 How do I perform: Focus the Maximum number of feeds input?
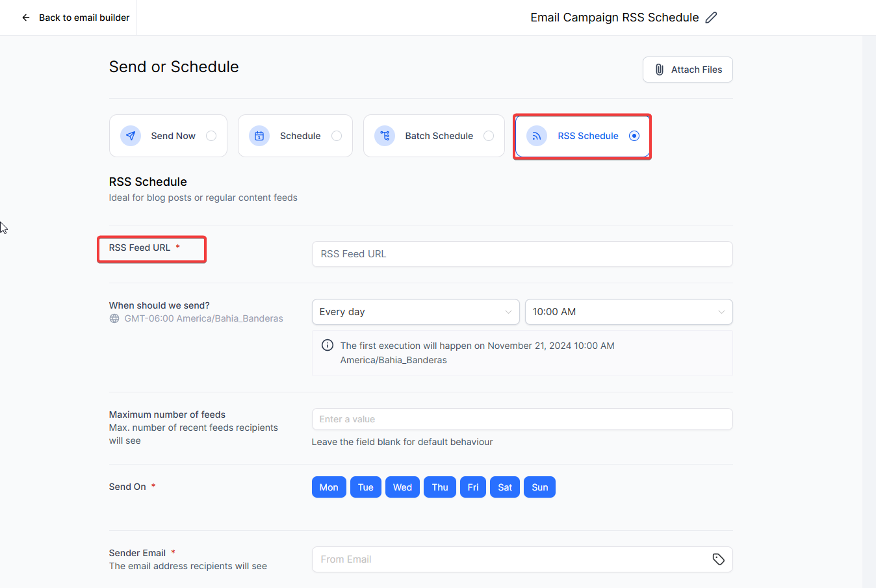522,419
